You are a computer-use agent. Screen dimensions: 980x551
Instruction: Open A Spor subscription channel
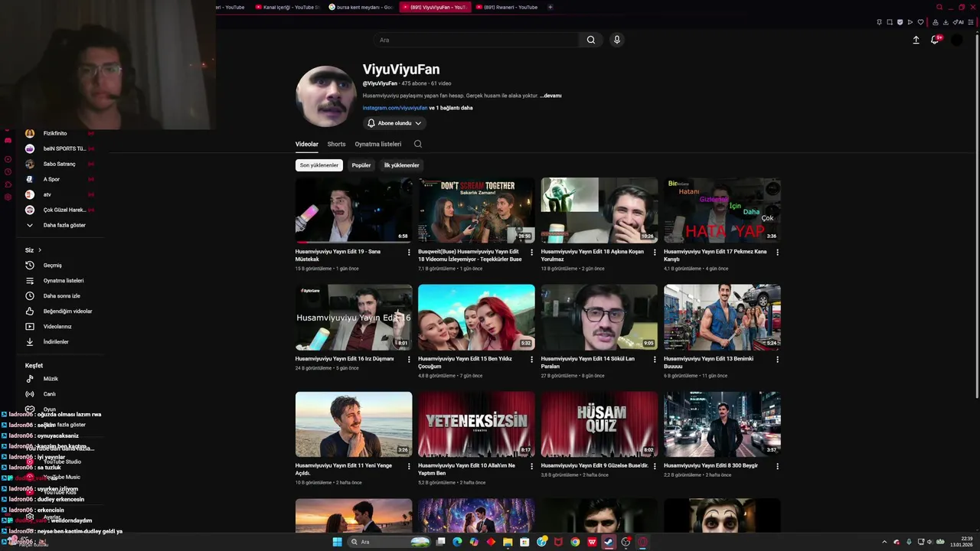(x=51, y=179)
